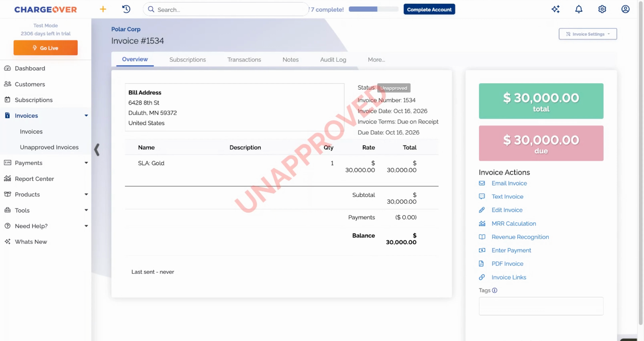The width and height of the screenshot is (644, 341).
Task: Click the green $30,000.00 total box
Action: [541, 101]
